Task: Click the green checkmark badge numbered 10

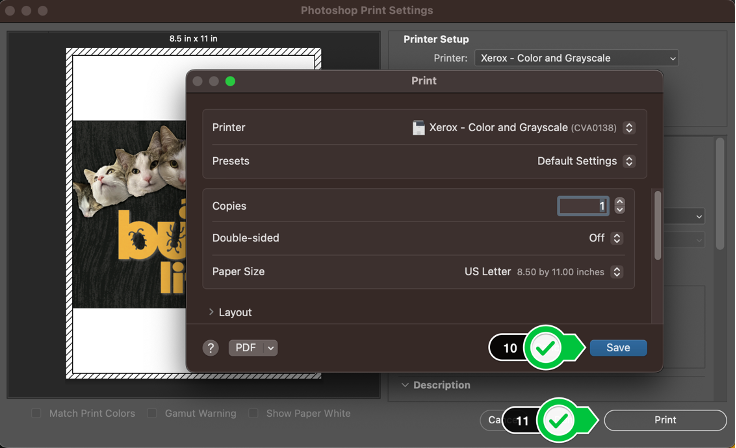Action: (x=546, y=348)
